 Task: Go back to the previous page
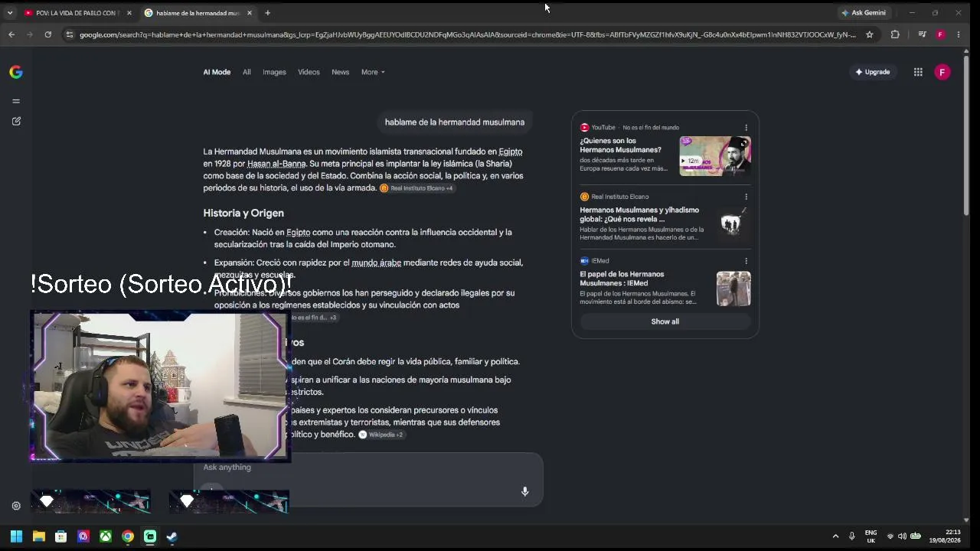(11, 34)
